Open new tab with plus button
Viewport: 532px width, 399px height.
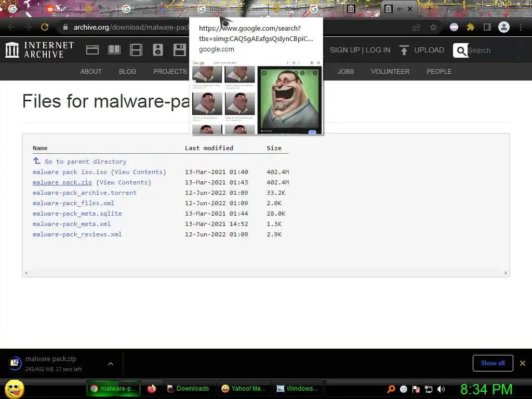(x=429, y=9)
